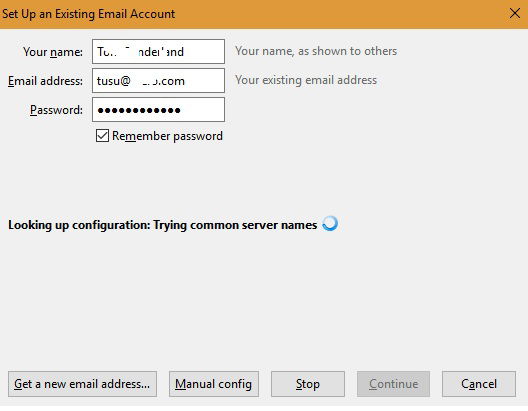Viewport: 528px width, 411px height.
Task: Click into the Email address field
Action: coord(158,80)
